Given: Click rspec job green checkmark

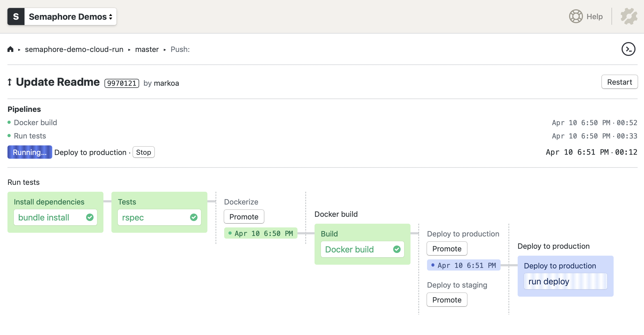Looking at the screenshot, I should [x=194, y=217].
